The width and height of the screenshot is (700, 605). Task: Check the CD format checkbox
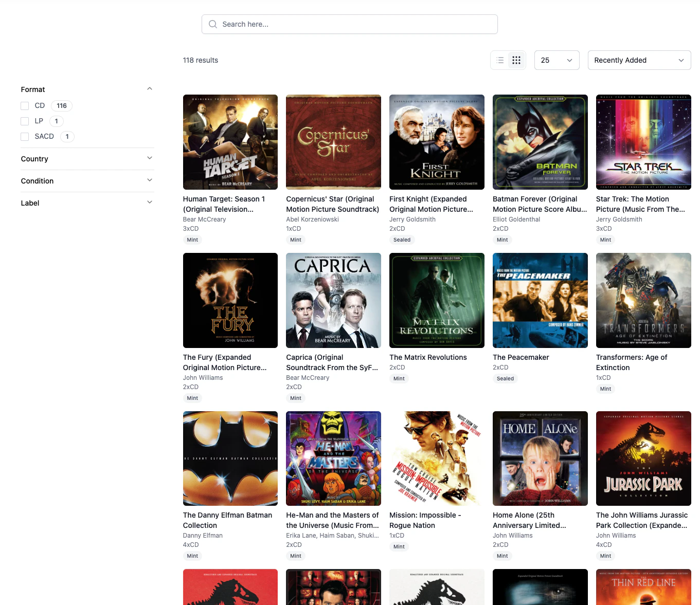point(25,106)
